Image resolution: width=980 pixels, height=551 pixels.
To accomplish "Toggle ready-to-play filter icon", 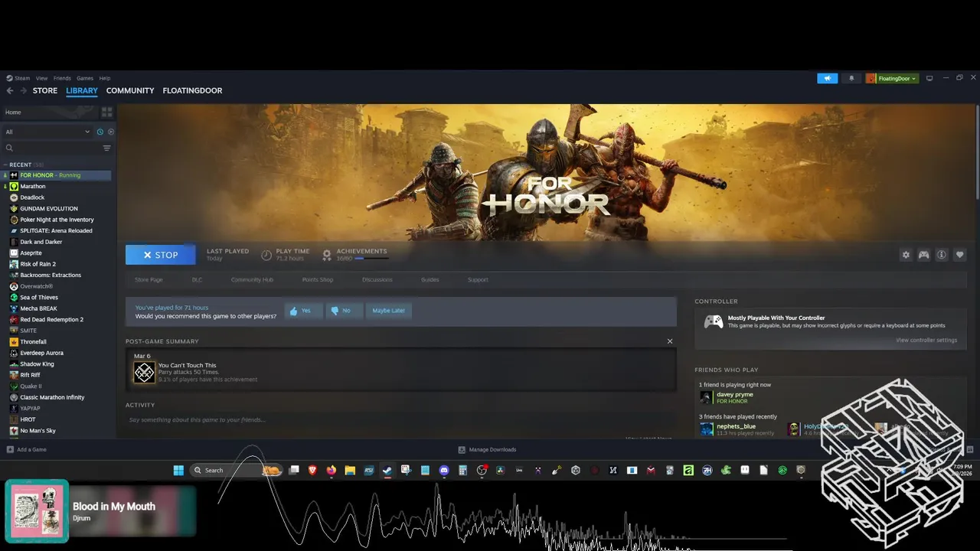I will click(x=110, y=132).
